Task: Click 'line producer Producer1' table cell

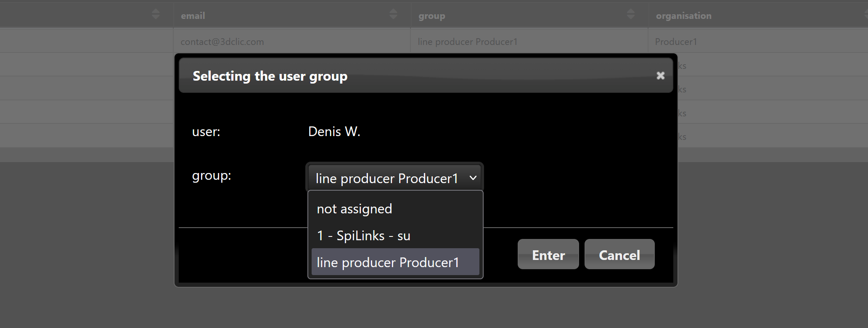Action: click(467, 42)
